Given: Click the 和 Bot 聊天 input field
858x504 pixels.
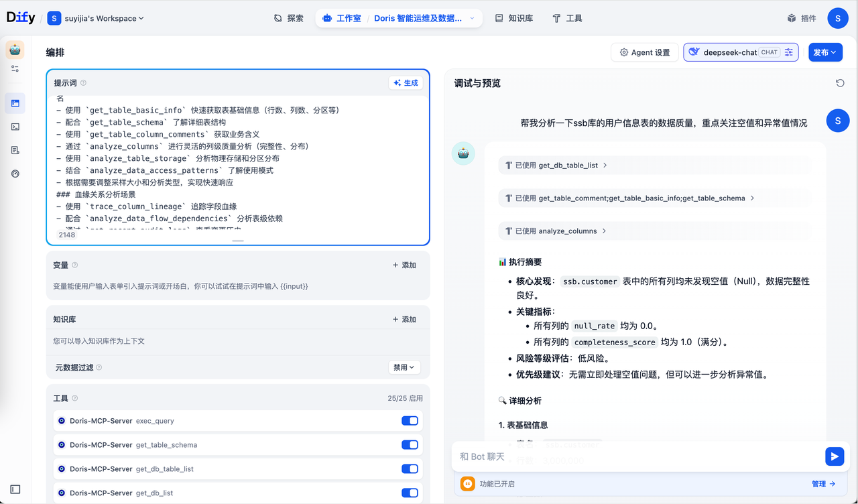Looking at the screenshot, I should tap(603, 456).
